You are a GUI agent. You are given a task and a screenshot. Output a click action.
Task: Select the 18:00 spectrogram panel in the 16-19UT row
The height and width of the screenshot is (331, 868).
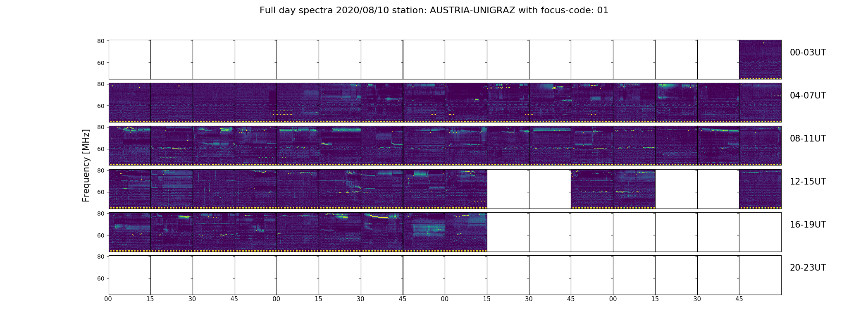(466, 232)
